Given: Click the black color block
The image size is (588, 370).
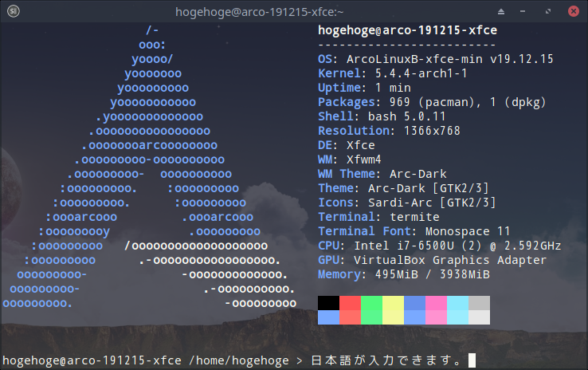Looking at the screenshot, I should [x=328, y=303].
